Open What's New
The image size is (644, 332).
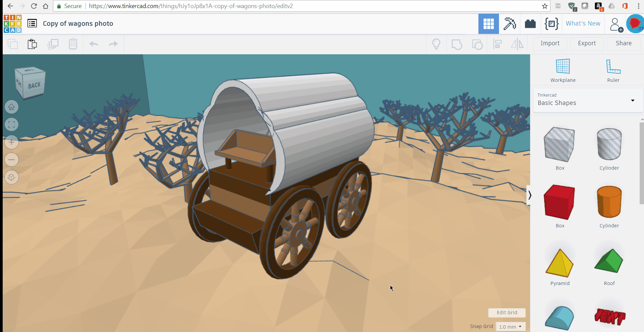click(583, 23)
